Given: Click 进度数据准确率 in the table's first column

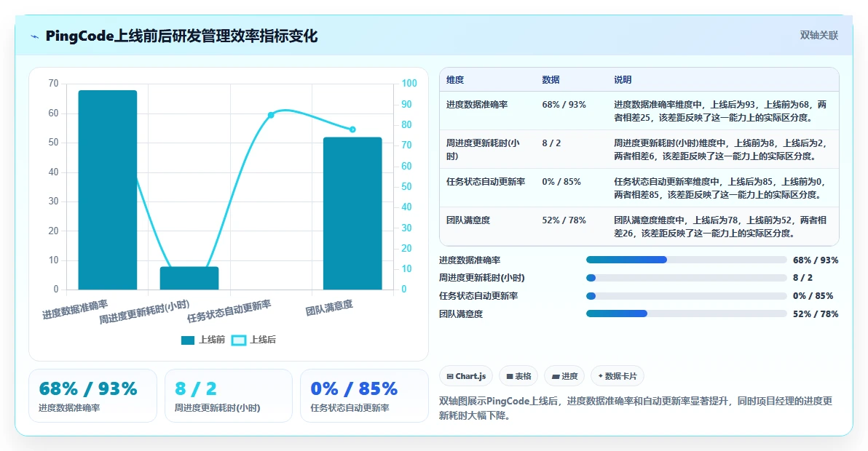Looking at the screenshot, I should click(477, 105).
